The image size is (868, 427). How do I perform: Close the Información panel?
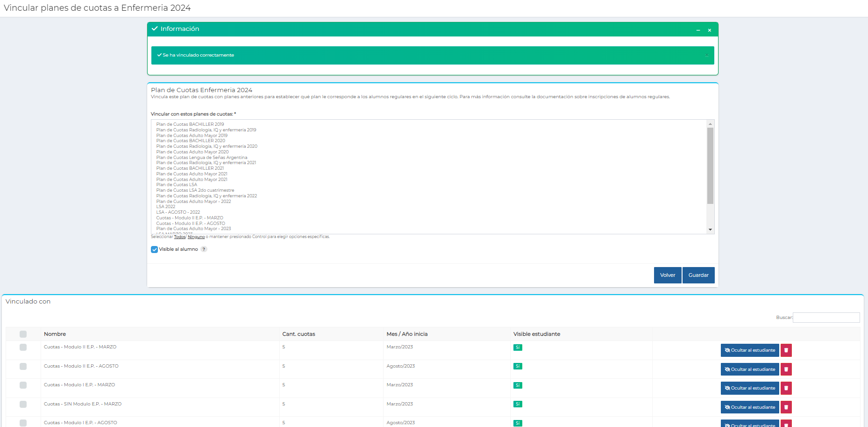click(709, 30)
